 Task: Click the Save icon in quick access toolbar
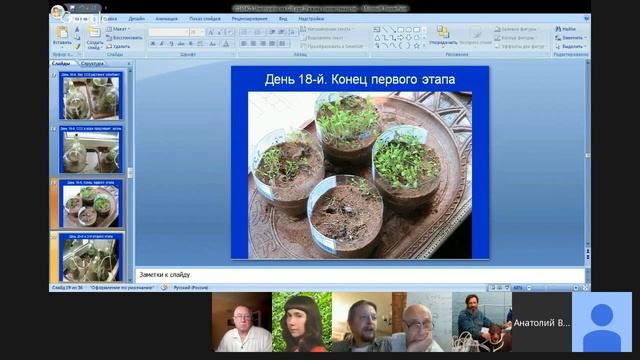pyautogui.click(x=72, y=7)
